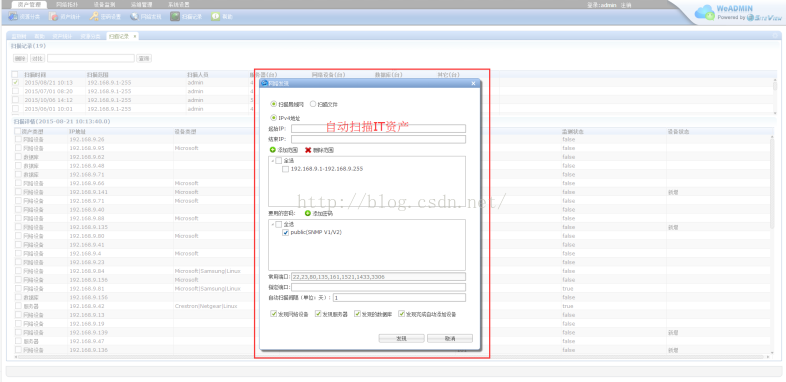Viewport: 786px width, 382px height.
Task: Click the 发现 button in the dialog
Action: pos(402,338)
